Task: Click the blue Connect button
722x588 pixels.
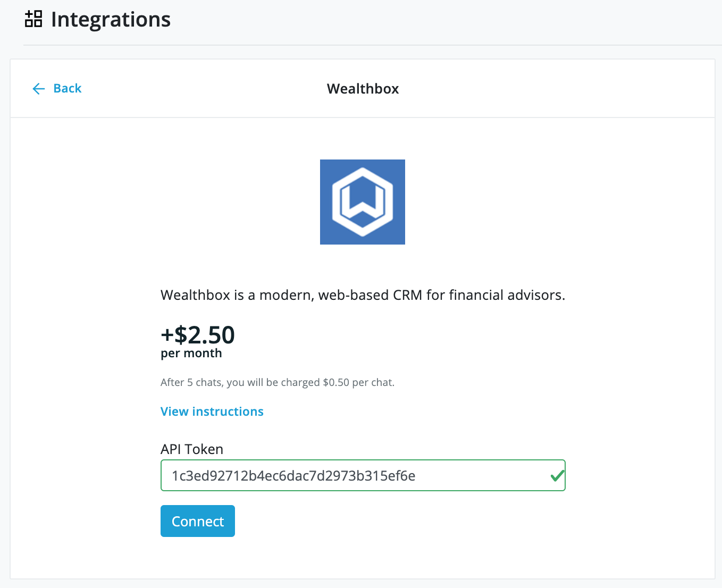Action: (x=198, y=521)
